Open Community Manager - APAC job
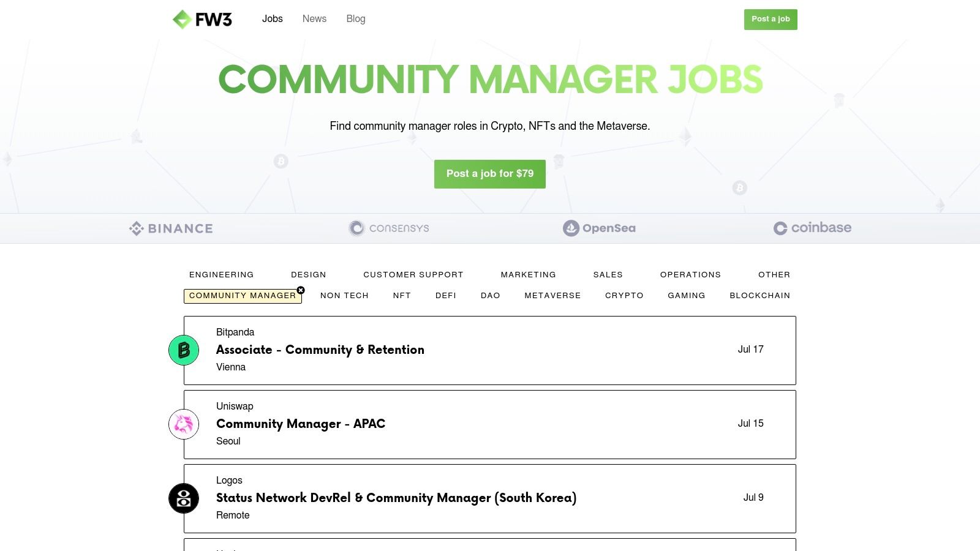 click(301, 424)
